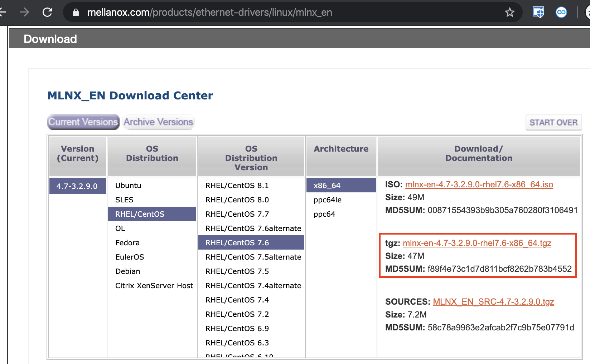Switch to the Archive Versions tab
The height and width of the screenshot is (364, 590).
point(159,122)
